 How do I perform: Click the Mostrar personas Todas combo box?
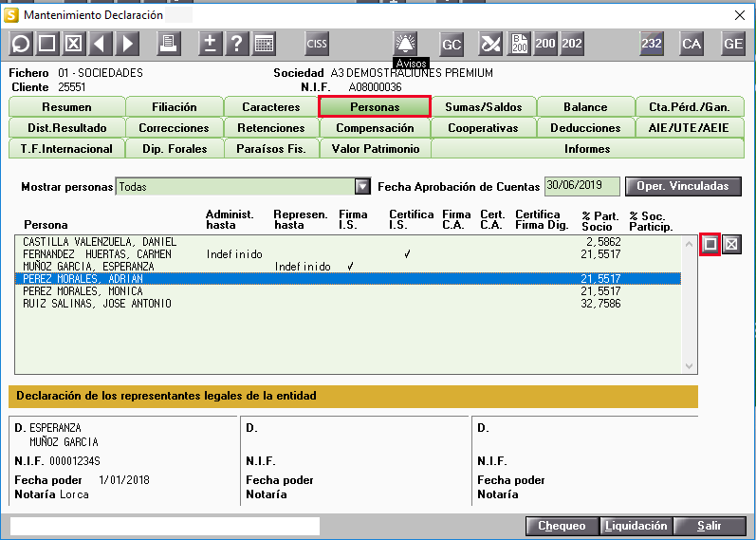click(x=243, y=186)
